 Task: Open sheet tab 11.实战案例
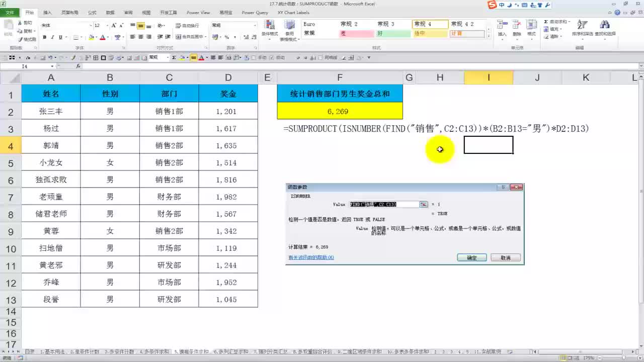(488, 352)
